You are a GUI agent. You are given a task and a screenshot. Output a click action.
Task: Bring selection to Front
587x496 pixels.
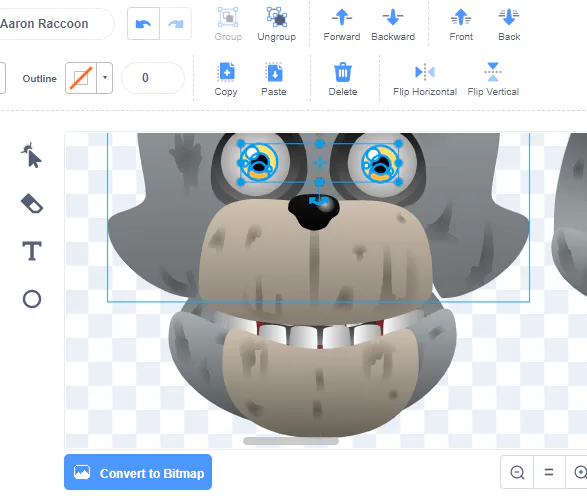461,24
